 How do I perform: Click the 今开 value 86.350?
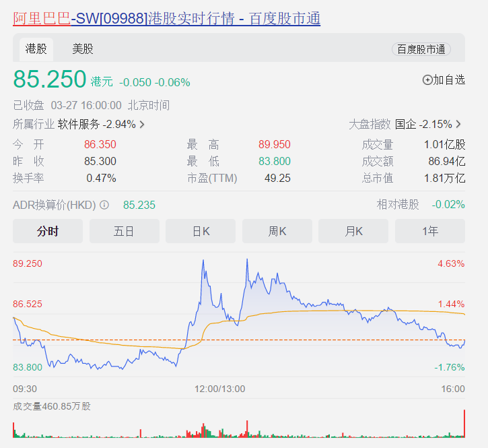100,145
